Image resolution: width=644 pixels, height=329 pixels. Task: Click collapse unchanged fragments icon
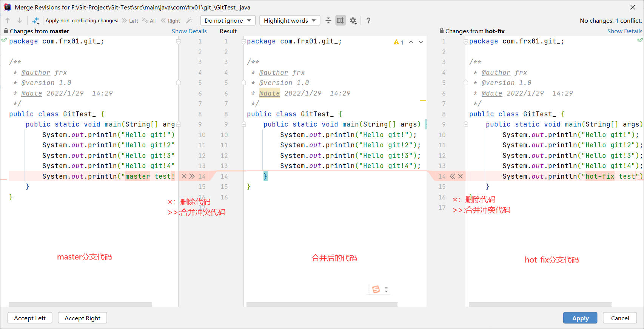[x=328, y=20]
